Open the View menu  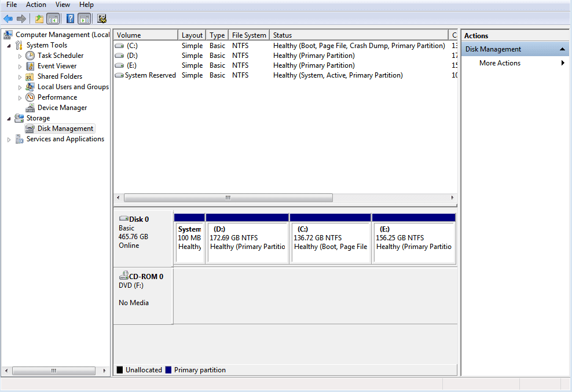(63, 5)
